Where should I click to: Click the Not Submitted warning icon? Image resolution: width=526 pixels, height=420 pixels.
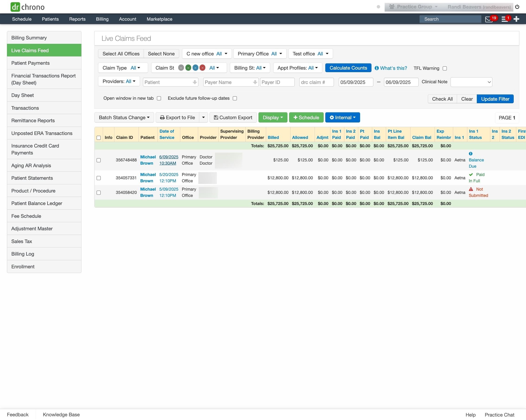471,189
